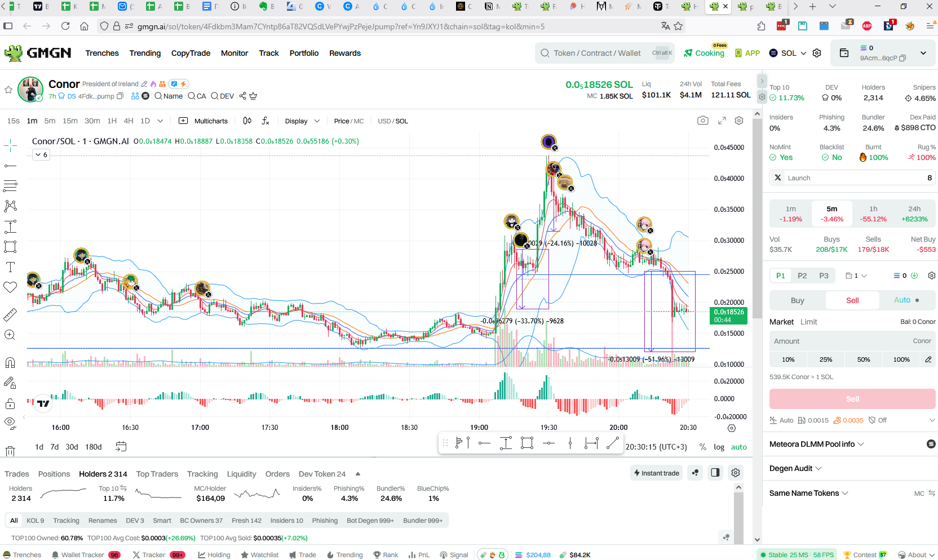Expand the Same Name Tokens section
The width and height of the screenshot is (938, 560).
[x=808, y=493]
